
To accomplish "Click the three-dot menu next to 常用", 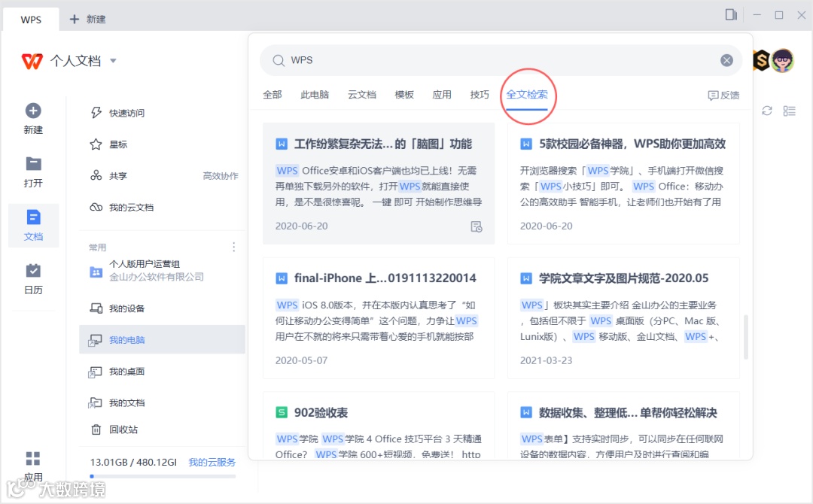I will point(234,247).
